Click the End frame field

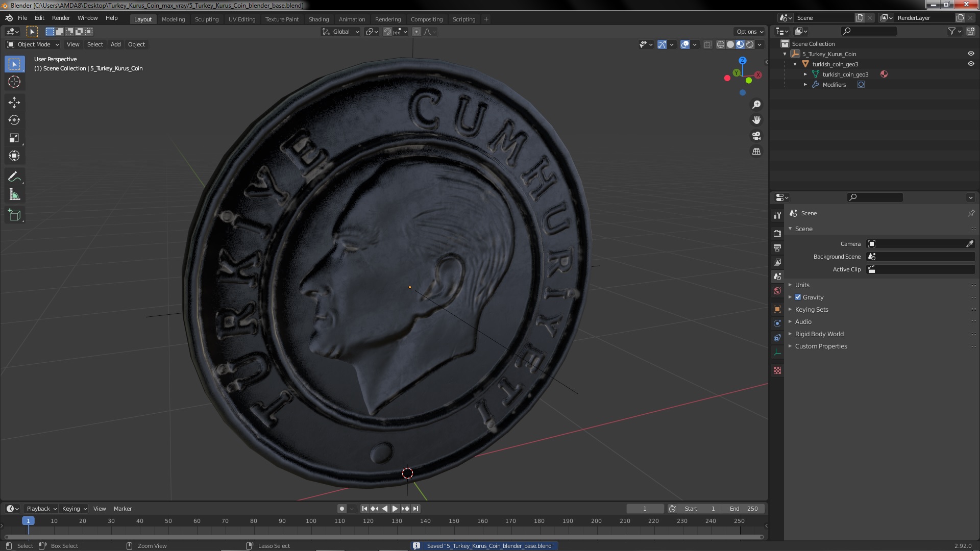744,509
